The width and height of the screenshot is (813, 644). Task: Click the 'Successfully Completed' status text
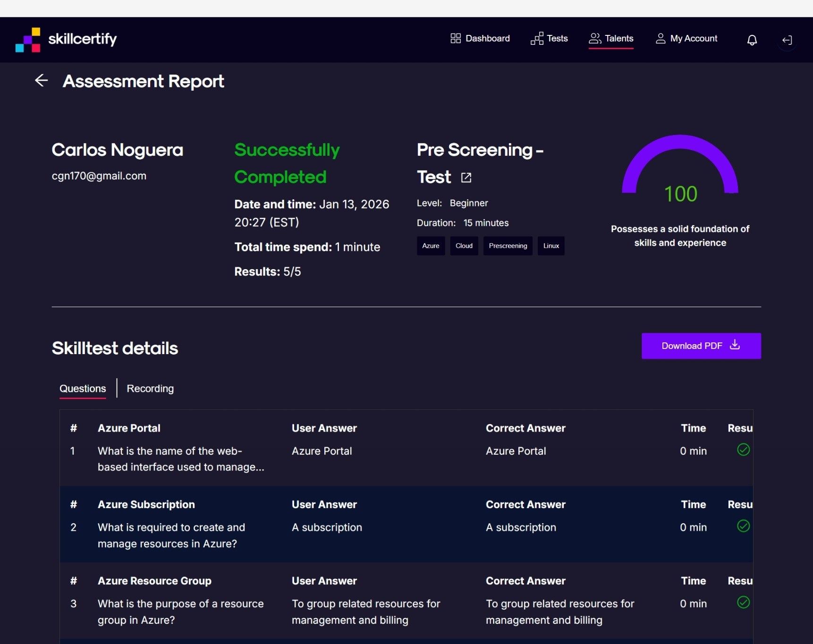tap(287, 163)
